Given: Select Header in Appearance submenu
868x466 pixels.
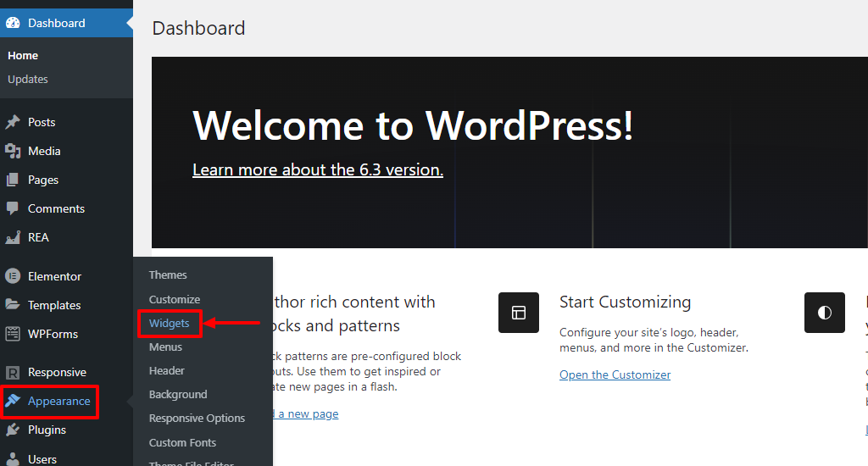Looking at the screenshot, I should (167, 371).
